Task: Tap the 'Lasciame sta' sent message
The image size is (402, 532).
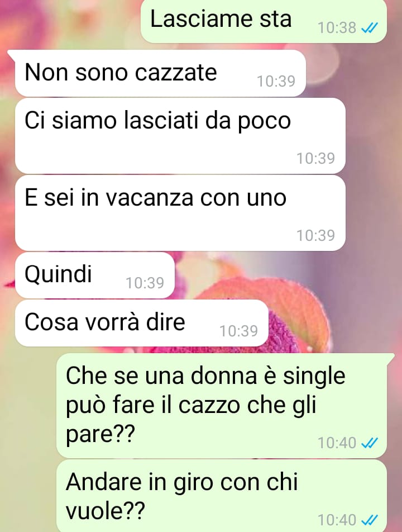Action: pos(264,21)
